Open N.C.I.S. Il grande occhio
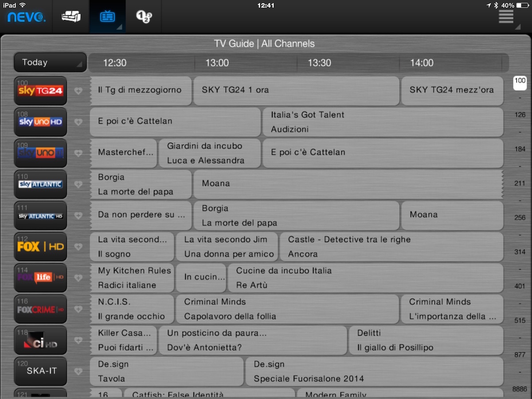 132,309
